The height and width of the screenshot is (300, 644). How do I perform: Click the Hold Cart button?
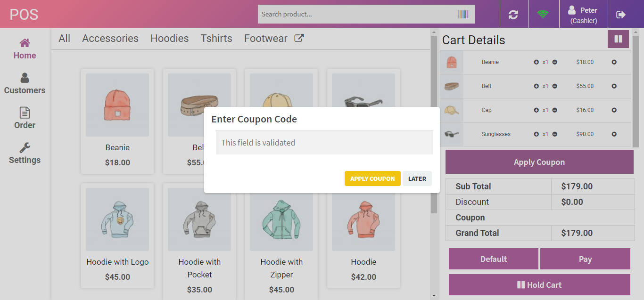coord(539,284)
